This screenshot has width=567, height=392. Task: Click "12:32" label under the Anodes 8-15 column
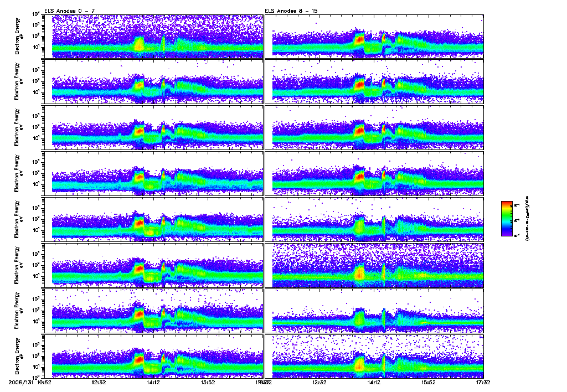[319, 382]
